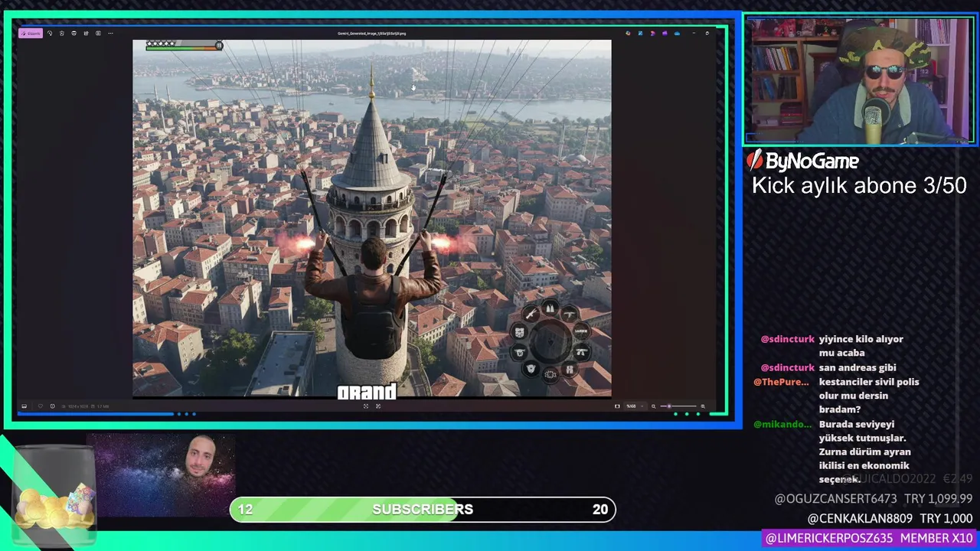Click the multicolored round app icon in title bar
The height and width of the screenshot is (551, 980).
pos(628,34)
